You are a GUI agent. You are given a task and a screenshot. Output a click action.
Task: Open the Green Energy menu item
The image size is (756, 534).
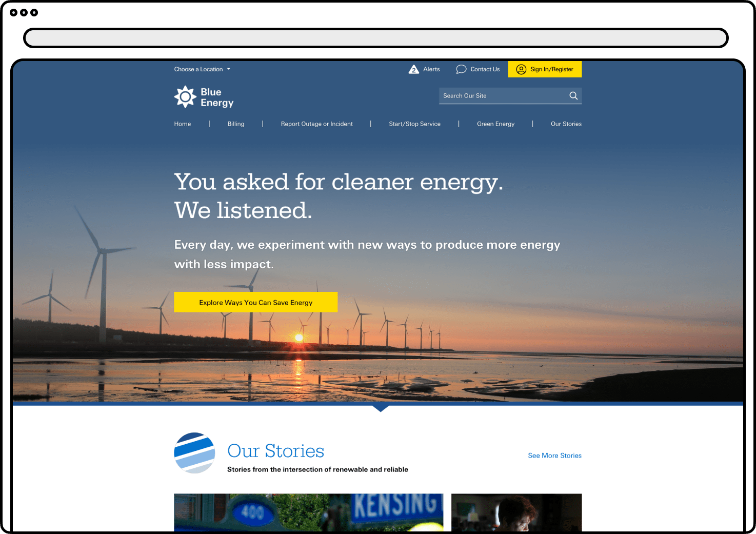point(495,124)
